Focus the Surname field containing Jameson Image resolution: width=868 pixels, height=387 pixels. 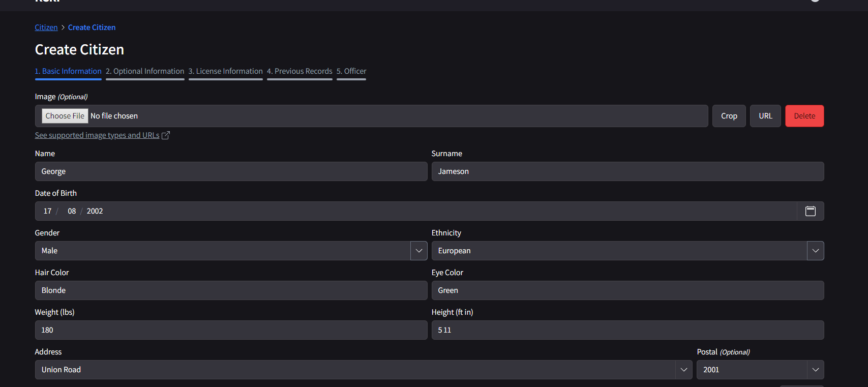coord(627,171)
